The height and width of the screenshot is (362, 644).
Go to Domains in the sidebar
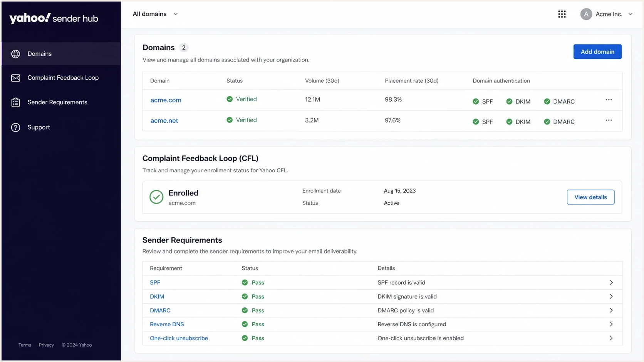click(x=61, y=54)
